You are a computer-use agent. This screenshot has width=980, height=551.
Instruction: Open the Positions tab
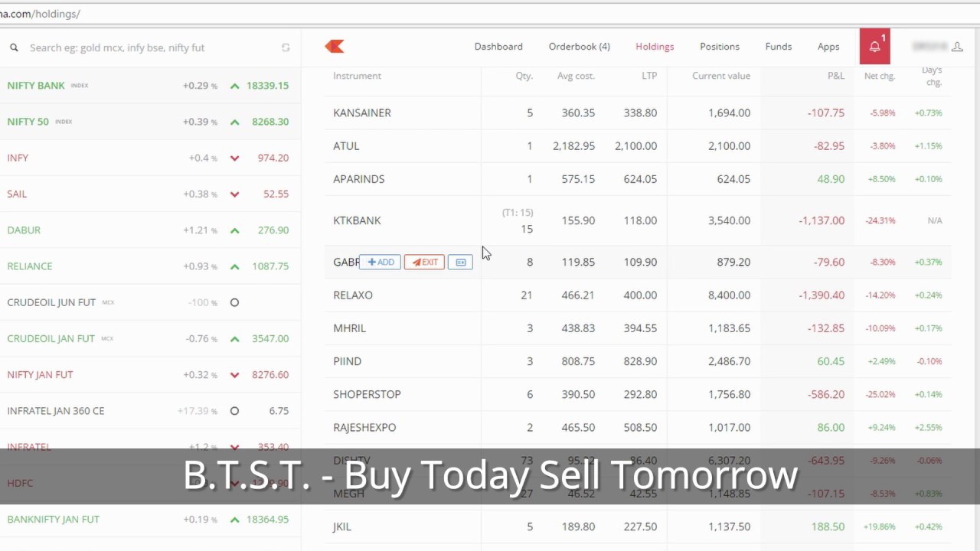tap(720, 47)
